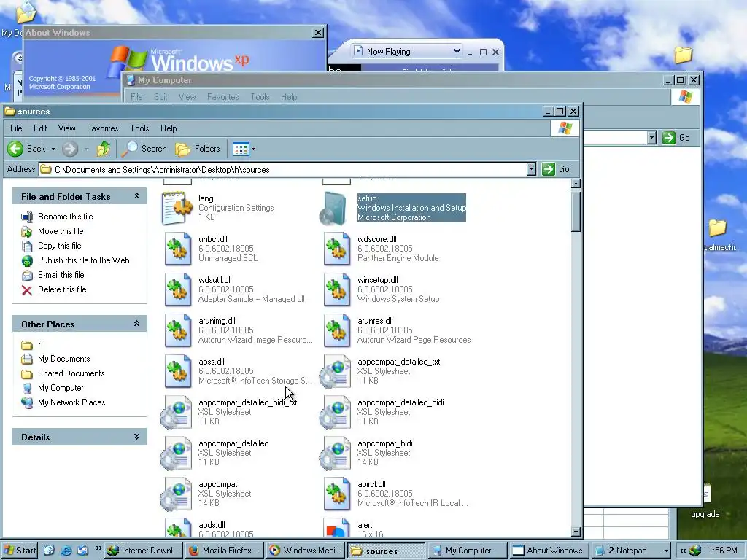
Task: Open the Edit menu in sources window
Action: click(40, 128)
